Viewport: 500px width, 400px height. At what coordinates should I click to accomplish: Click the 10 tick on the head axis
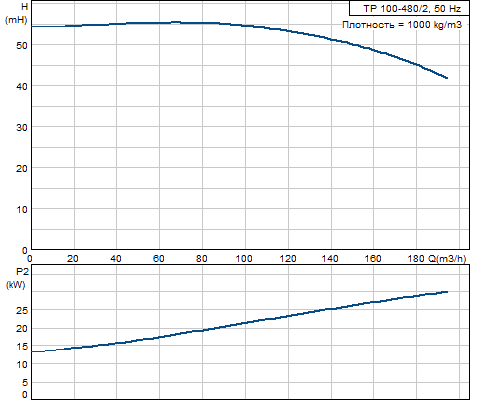[22, 210]
